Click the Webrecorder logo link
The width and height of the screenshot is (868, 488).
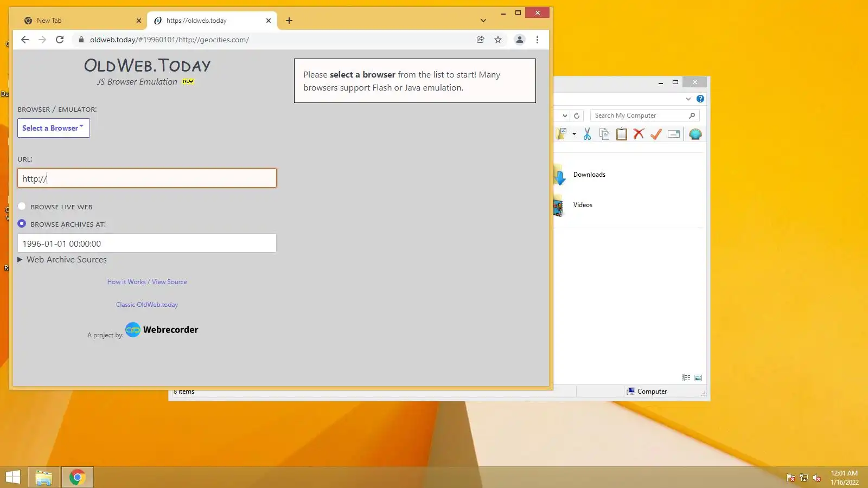[x=162, y=329]
